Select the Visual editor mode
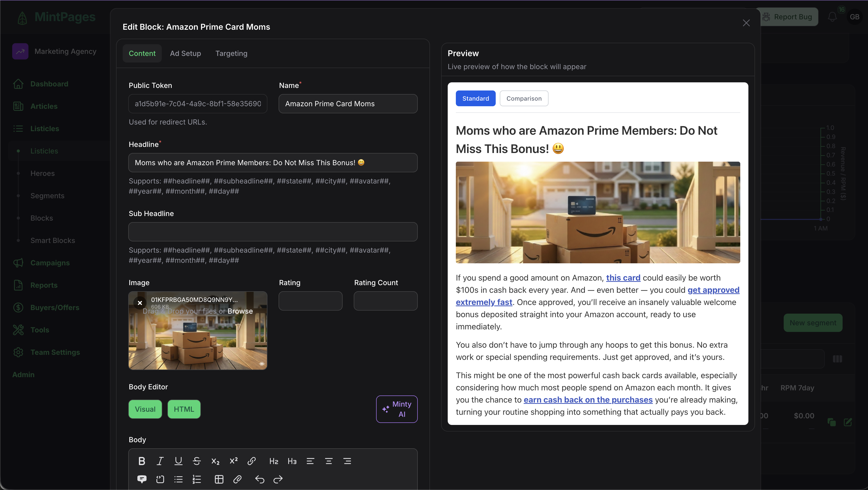 click(145, 409)
